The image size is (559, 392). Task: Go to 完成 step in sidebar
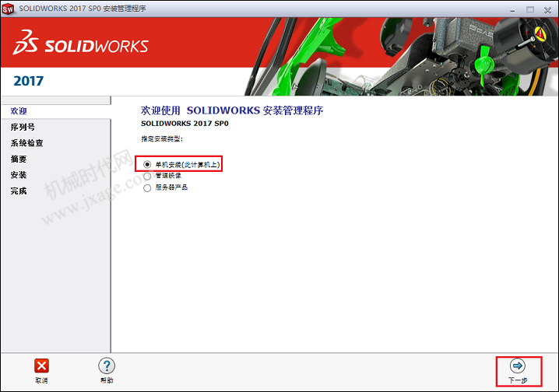click(19, 191)
